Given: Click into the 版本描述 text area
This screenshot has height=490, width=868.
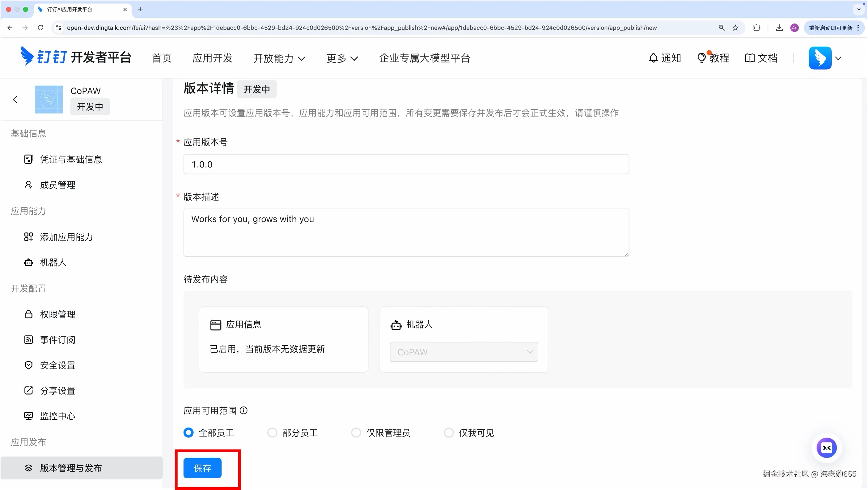Looking at the screenshot, I should click(406, 232).
